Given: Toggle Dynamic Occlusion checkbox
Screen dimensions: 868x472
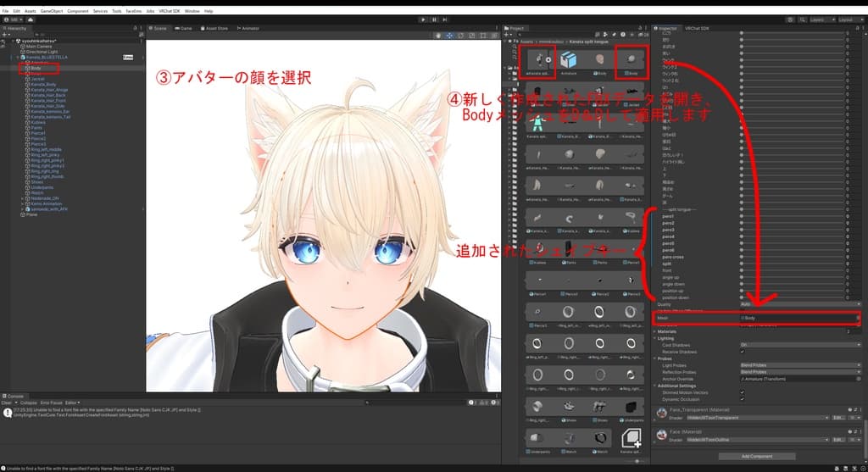Looking at the screenshot, I should click(743, 399).
